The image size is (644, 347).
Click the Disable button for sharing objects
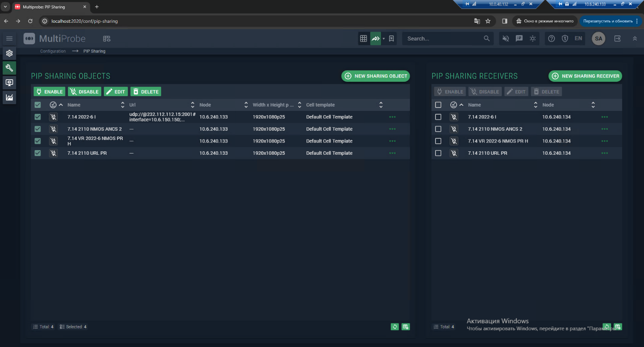point(84,91)
